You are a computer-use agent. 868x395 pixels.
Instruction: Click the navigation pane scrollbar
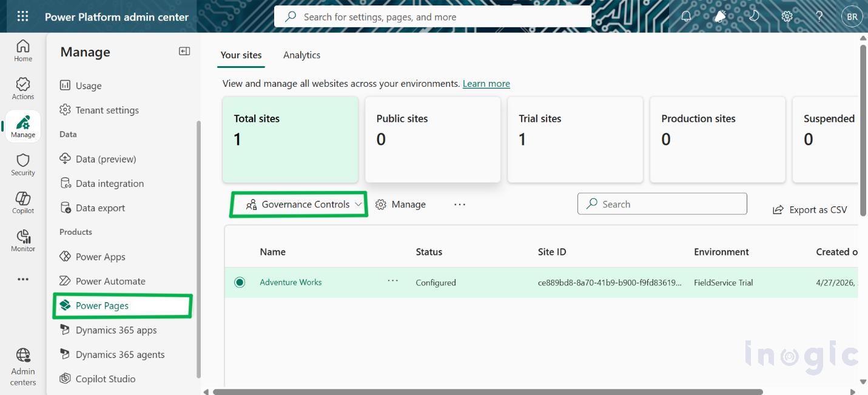(x=197, y=249)
